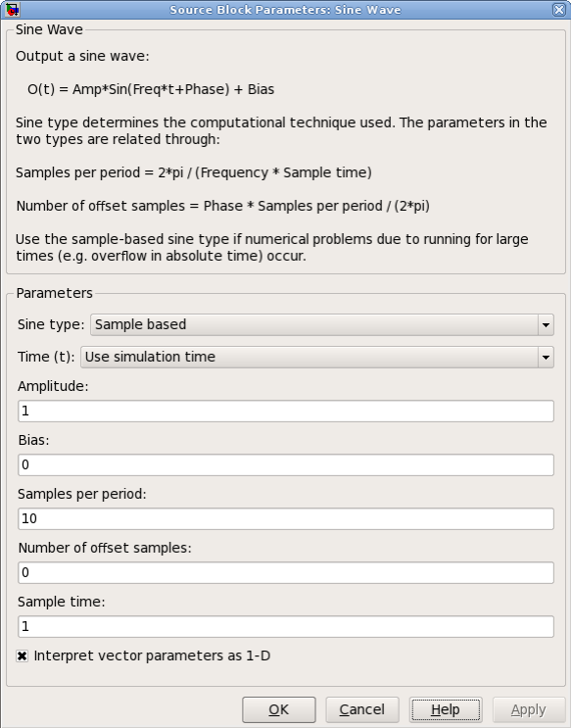Open Help for the Sine Wave block
This screenshot has height=728, width=571.
pyautogui.click(x=446, y=710)
